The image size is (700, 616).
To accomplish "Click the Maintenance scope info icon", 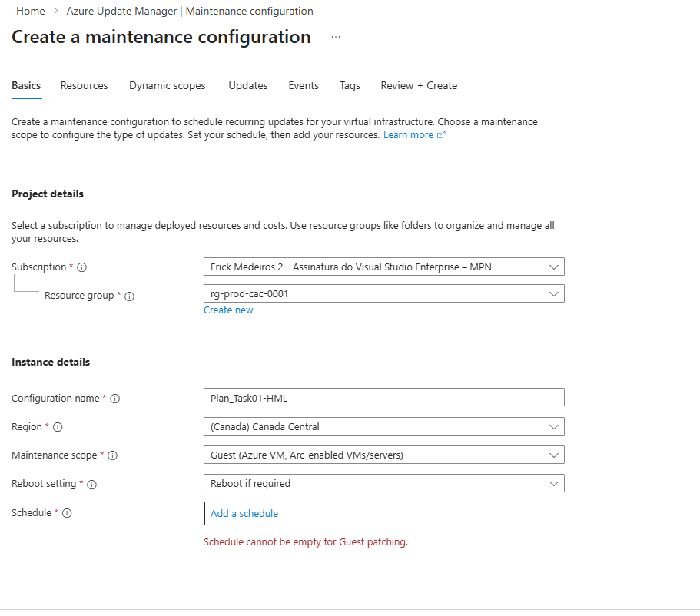I will 112,455.
